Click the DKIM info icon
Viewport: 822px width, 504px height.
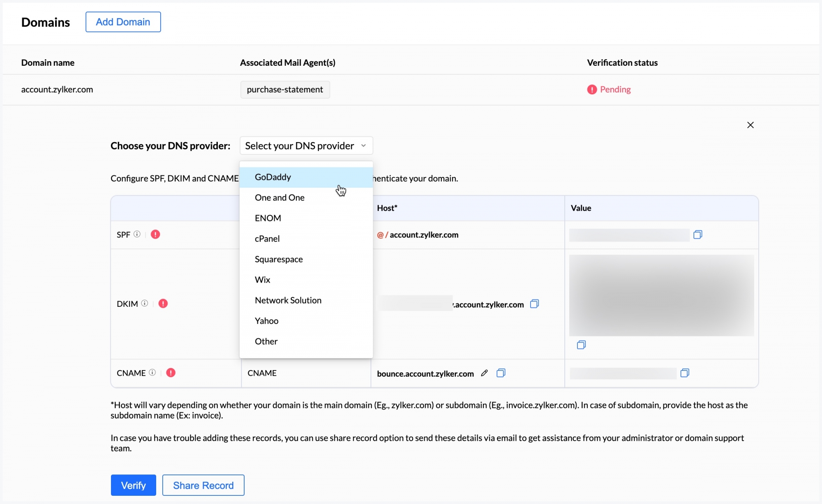click(x=145, y=304)
